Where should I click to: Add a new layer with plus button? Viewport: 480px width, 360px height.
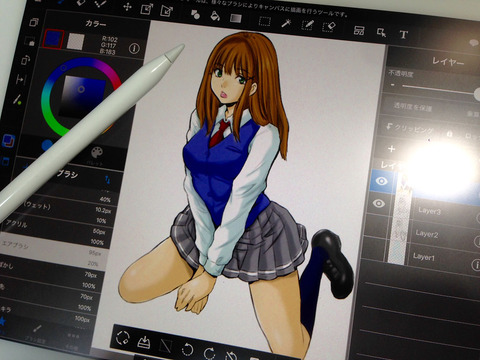[x=392, y=149]
